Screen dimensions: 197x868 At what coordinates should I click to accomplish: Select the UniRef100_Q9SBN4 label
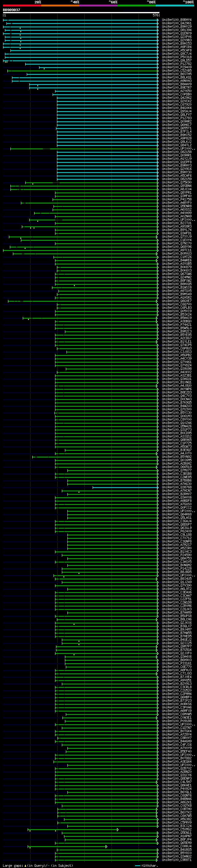pyautogui.click(x=176, y=186)
